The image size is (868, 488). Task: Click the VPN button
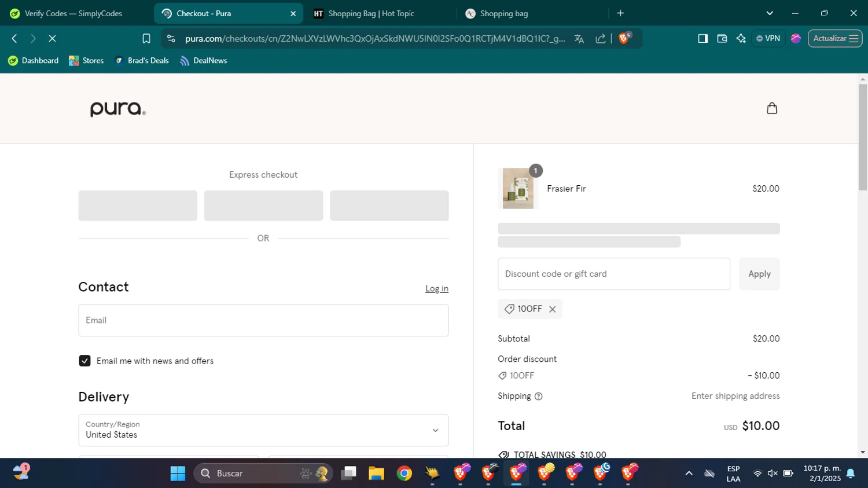click(768, 38)
